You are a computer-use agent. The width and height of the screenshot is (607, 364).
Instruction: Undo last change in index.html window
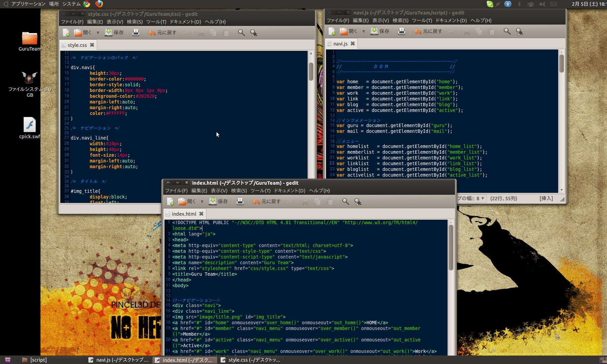pyautogui.click(x=266, y=202)
